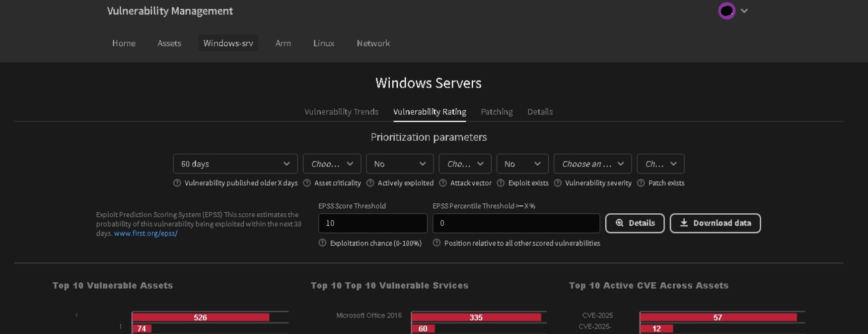
Task: Open the Actively exploited No dropdown
Action: point(400,164)
